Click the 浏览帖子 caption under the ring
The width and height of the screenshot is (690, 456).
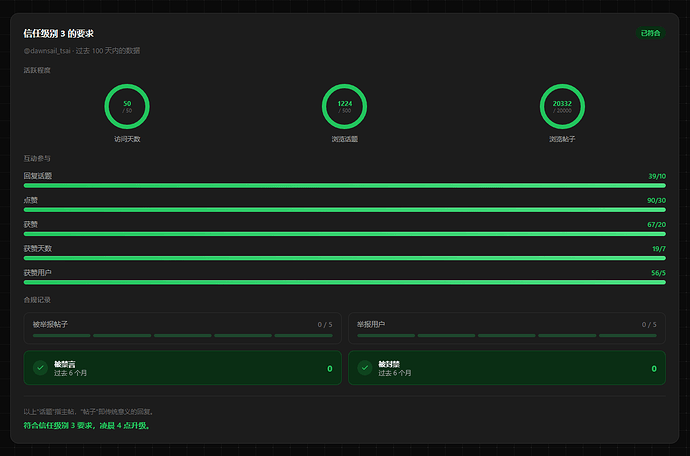click(x=562, y=139)
